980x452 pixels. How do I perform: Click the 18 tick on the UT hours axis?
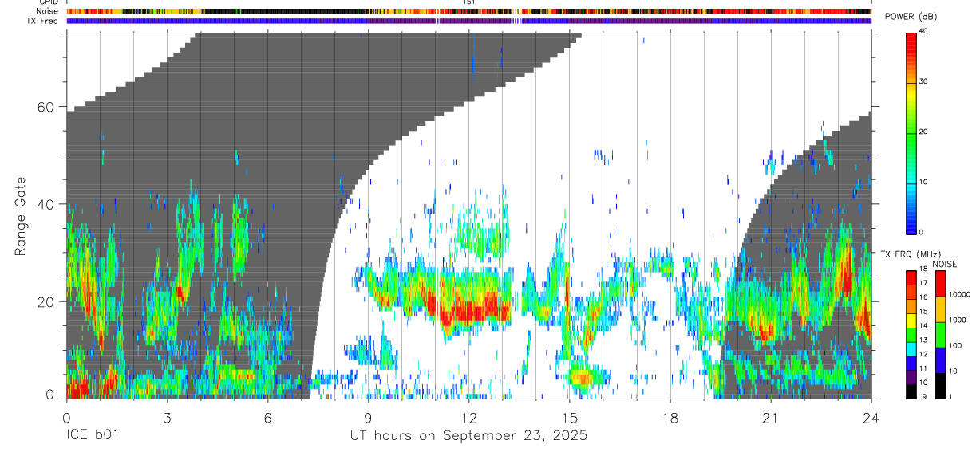click(x=670, y=417)
